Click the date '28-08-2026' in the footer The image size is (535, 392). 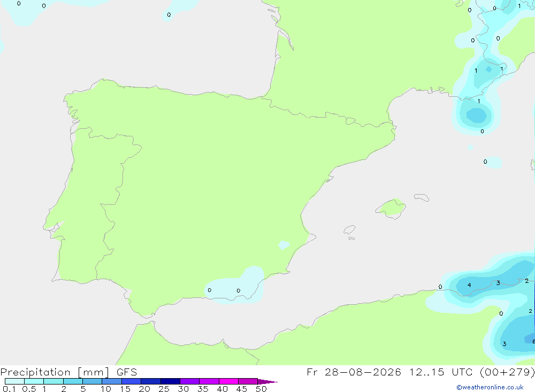pyautogui.click(x=362, y=372)
